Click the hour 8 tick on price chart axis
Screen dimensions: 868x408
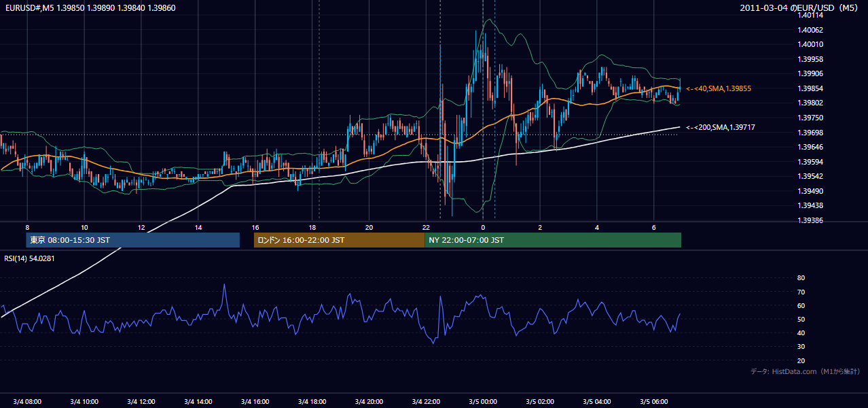point(27,227)
